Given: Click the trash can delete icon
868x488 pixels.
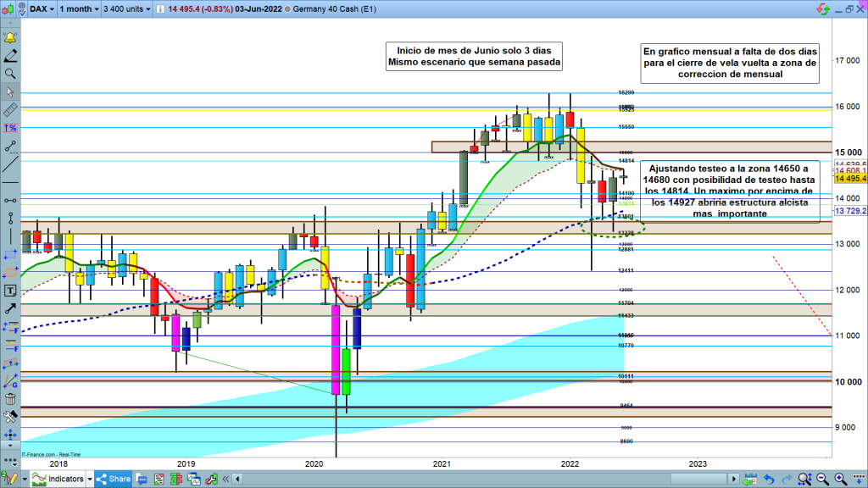Looking at the screenshot, I should [10, 400].
